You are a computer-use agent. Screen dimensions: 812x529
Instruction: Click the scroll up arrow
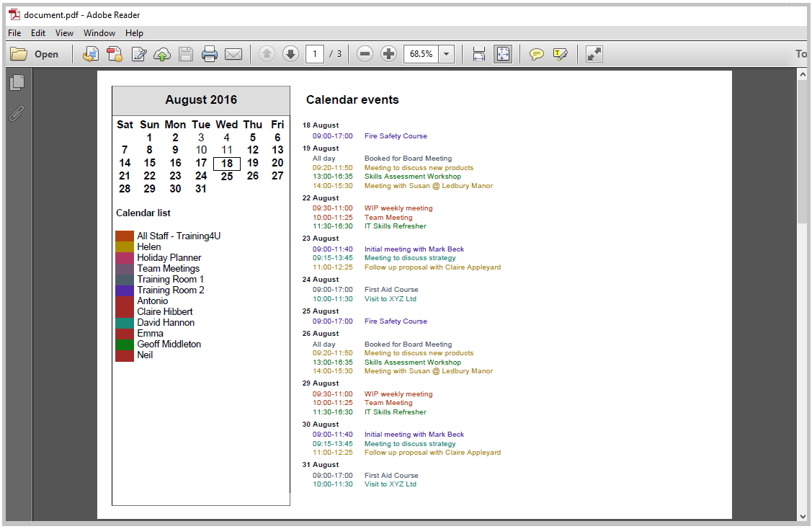803,75
